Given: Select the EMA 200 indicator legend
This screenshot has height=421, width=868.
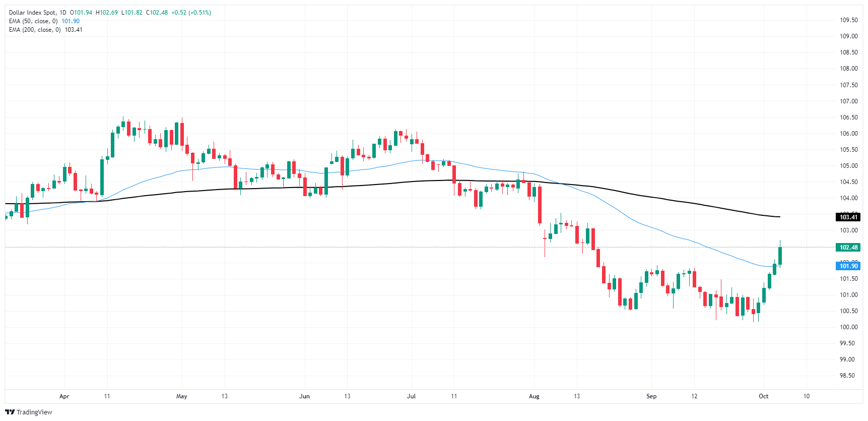Looking at the screenshot, I should coord(35,30).
